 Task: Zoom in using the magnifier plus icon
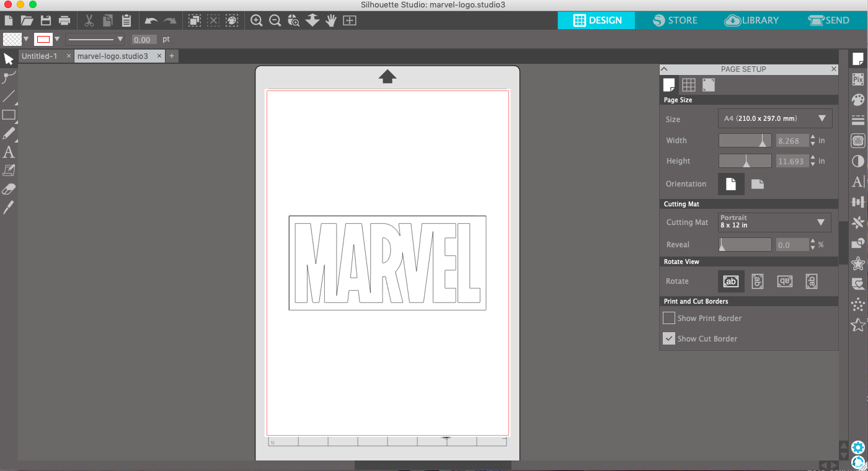pos(256,20)
